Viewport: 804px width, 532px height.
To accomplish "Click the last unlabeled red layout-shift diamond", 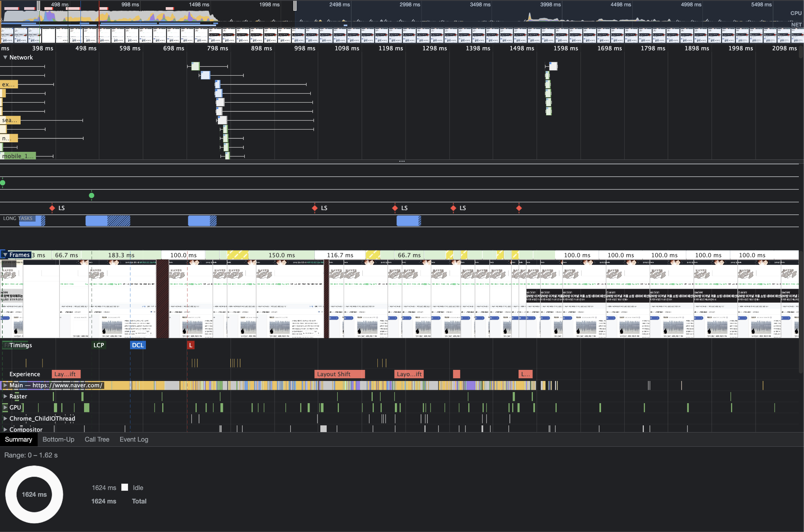I will coord(519,208).
